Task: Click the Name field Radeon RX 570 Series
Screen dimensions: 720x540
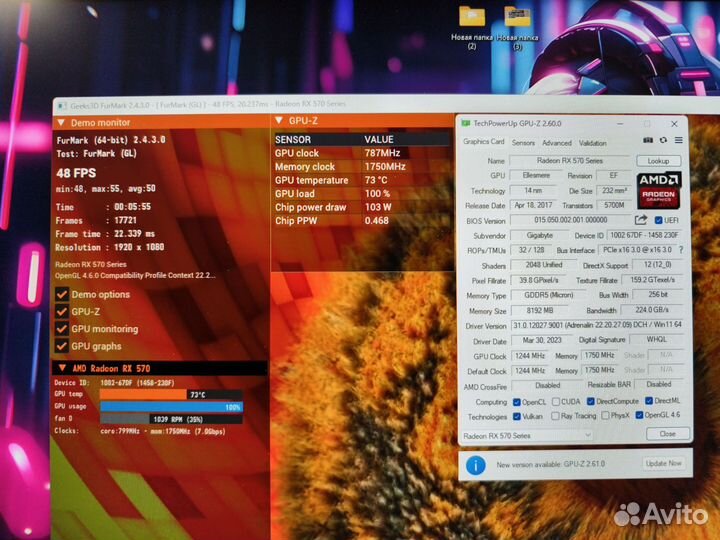Action: [570, 161]
